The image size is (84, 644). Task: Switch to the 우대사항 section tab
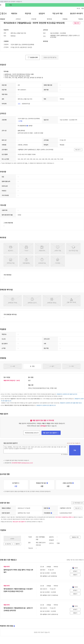pyautogui.click(x=34, y=19)
